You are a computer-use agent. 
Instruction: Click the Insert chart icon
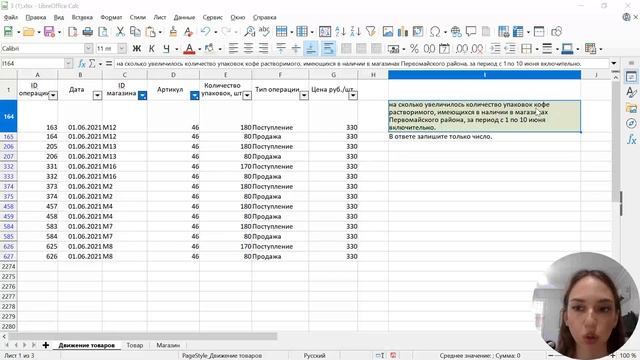[x=403, y=31]
